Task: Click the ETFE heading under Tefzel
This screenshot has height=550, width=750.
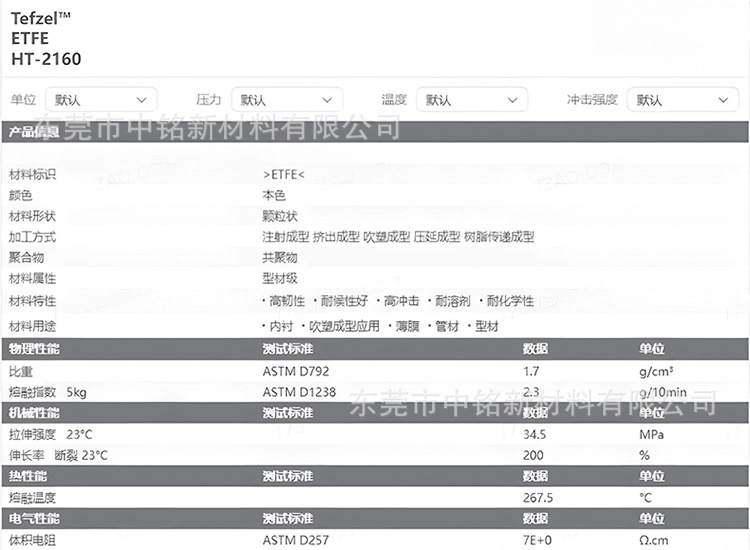Action: point(30,39)
